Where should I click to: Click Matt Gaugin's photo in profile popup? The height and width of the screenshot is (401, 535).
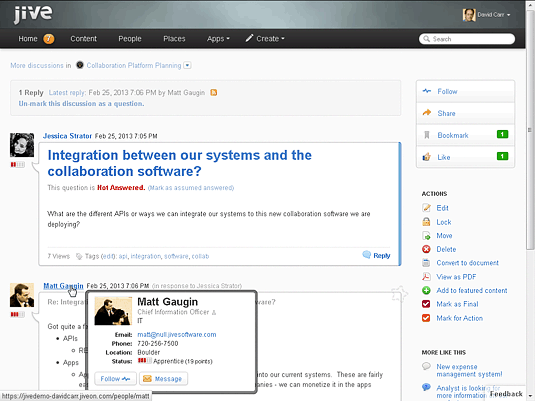point(113,311)
